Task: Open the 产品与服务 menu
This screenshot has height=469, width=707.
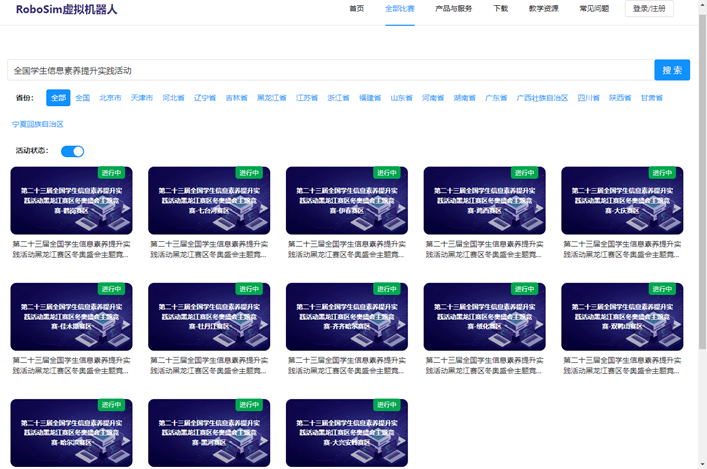Action: (x=454, y=8)
